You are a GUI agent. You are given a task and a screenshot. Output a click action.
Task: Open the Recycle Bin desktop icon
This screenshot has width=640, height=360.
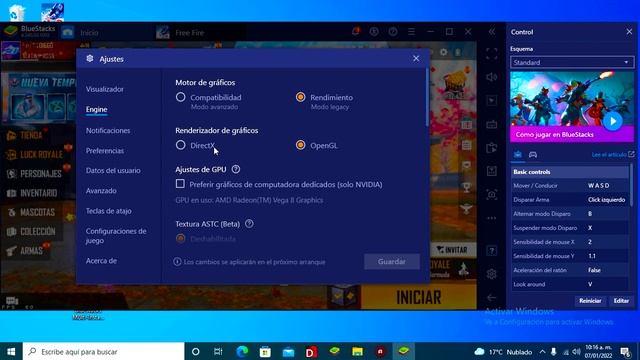tap(17, 13)
